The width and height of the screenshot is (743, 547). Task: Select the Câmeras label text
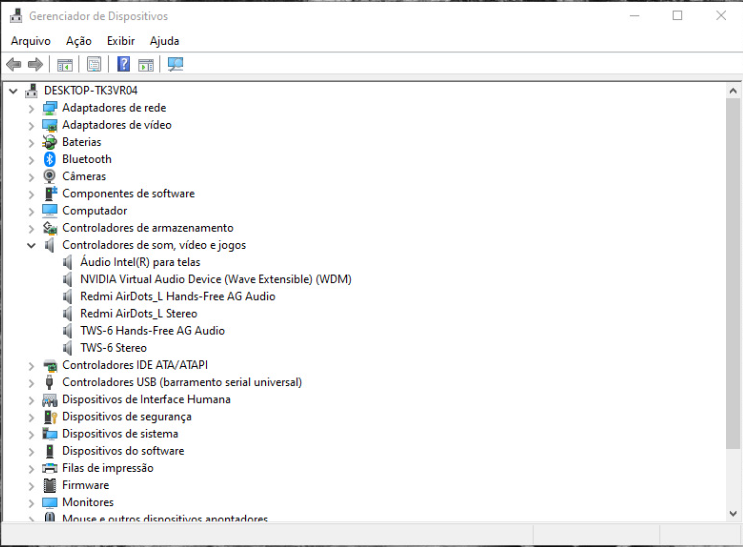(x=84, y=176)
